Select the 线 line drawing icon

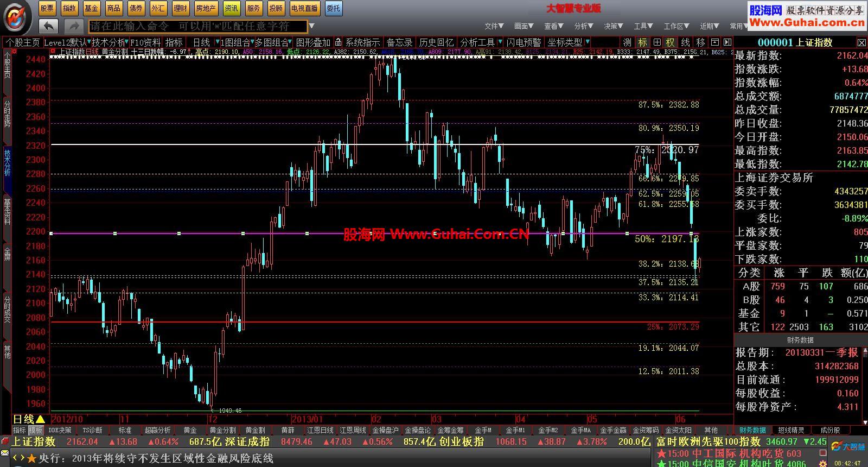tap(686, 42)
